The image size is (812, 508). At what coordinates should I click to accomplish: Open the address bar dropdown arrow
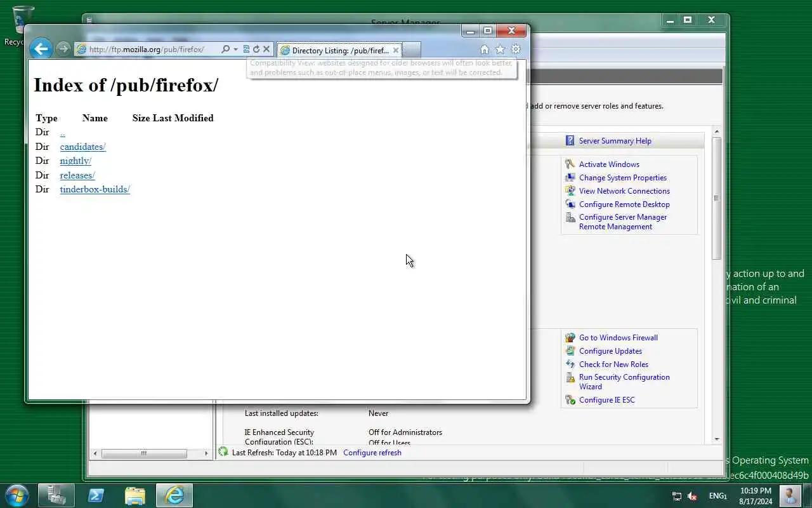(235, 49)
